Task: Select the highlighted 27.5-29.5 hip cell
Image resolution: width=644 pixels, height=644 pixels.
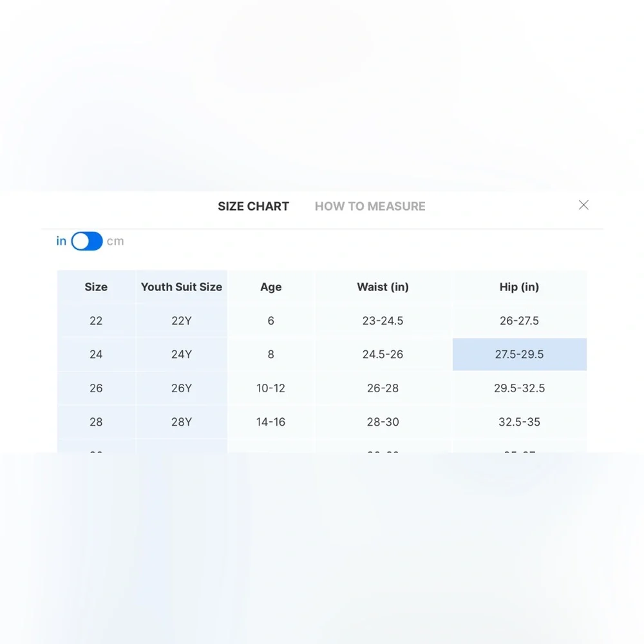Action: point(519,354)
